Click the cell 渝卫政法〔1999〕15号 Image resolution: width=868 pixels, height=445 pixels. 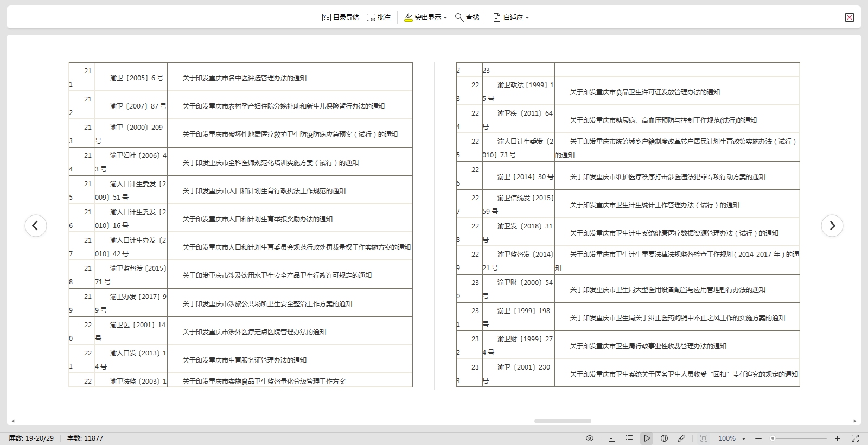[519, 91]
